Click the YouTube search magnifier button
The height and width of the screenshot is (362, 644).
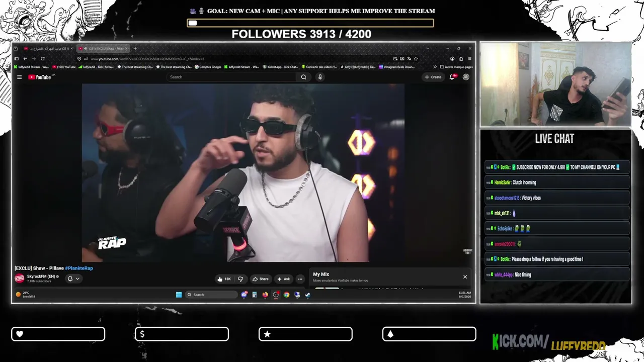tap(303, 77)
